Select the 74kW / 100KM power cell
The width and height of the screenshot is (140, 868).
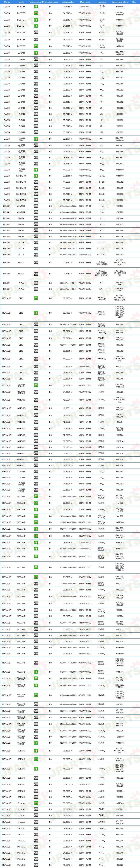85,367
